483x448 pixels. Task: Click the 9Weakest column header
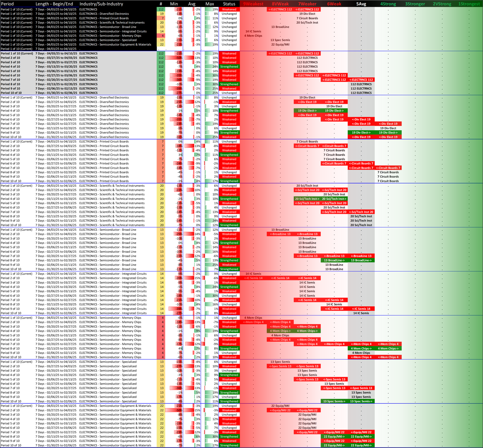click(253, 4)
